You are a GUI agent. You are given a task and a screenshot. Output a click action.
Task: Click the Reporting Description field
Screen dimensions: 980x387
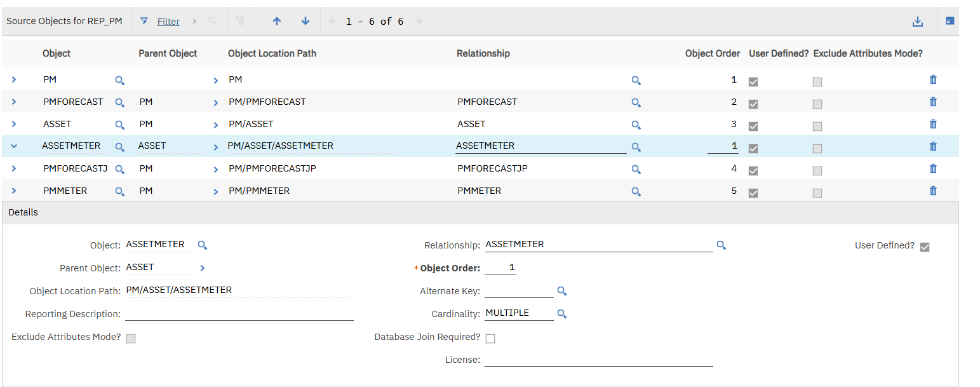tap(239, 314)
